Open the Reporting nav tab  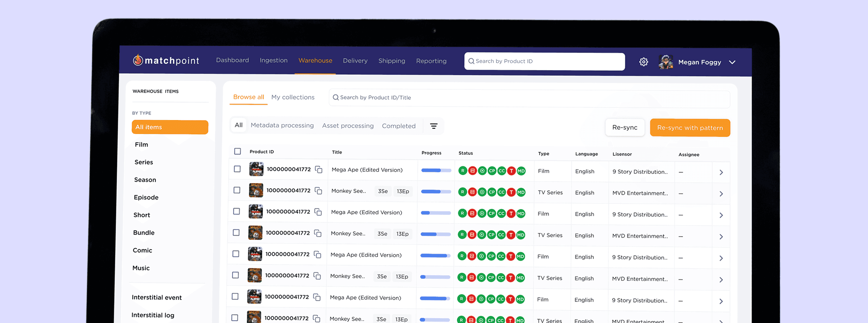[431, 61]
